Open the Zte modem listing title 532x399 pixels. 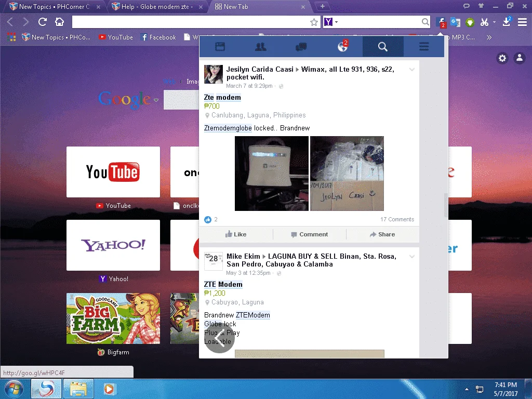click(222, 97)
